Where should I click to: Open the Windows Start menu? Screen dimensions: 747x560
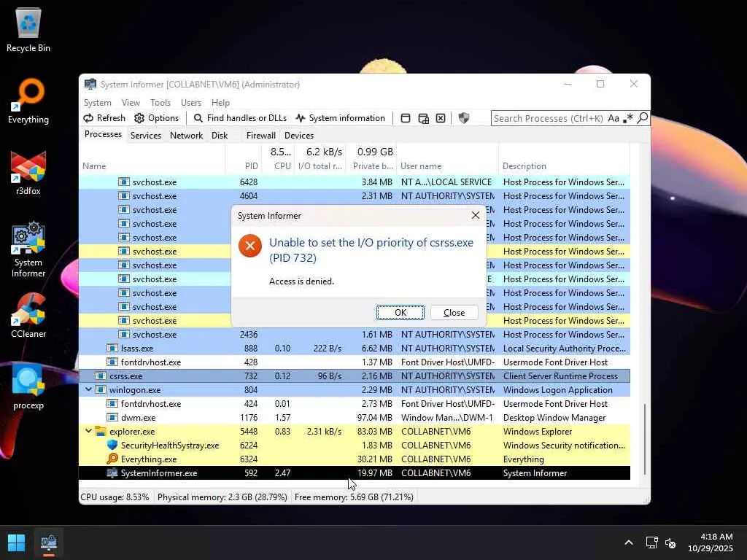[x=16, y=542]
